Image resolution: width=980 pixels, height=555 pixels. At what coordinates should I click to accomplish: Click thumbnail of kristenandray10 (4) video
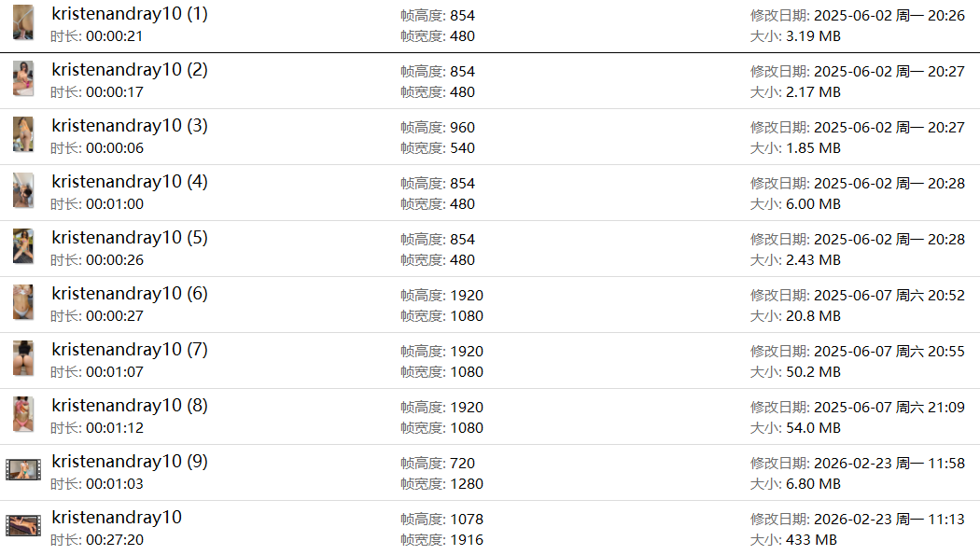[x=23, y=190]
